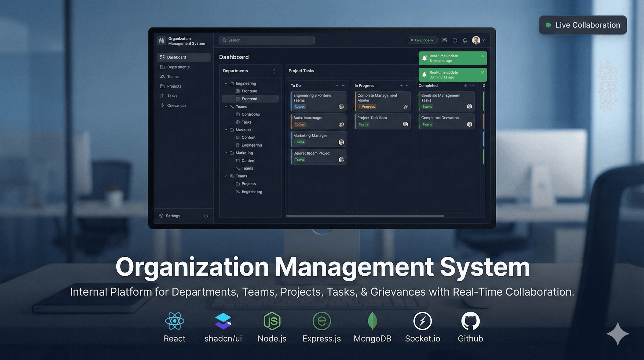This screenshot has width=644, height=360.
Task: Add a task with the To Do plus button
Action: 337,85
